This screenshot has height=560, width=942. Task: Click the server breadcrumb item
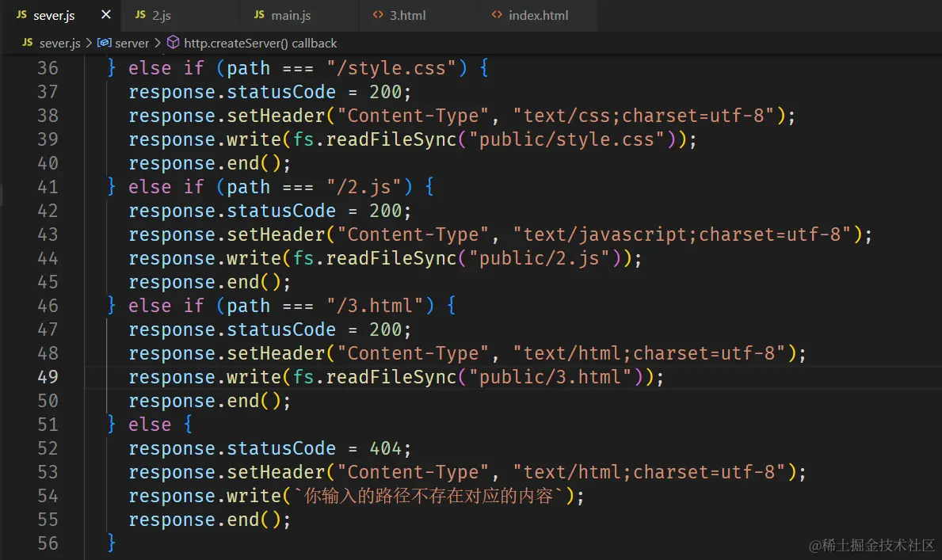point(132,43)
